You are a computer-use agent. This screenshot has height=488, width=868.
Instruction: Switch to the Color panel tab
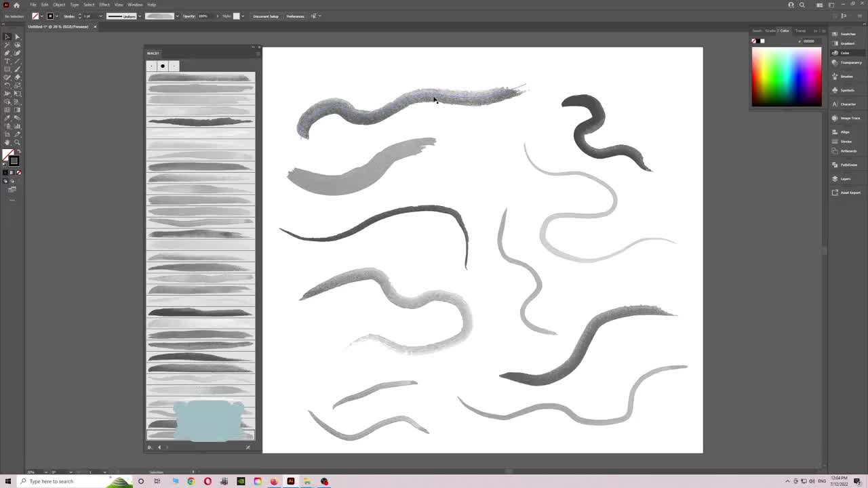(785, 30)
